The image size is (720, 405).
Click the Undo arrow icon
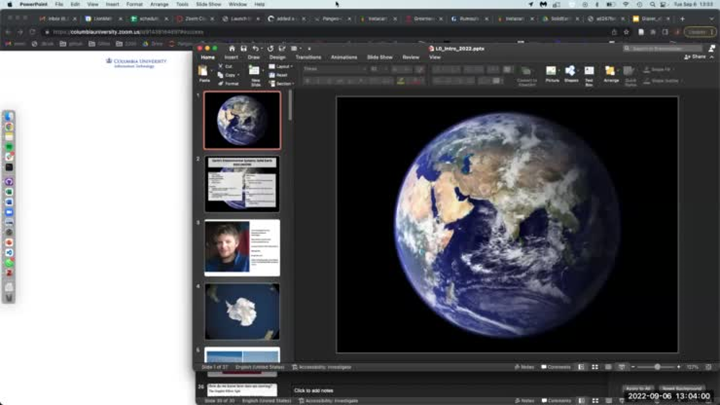point(256,48)
